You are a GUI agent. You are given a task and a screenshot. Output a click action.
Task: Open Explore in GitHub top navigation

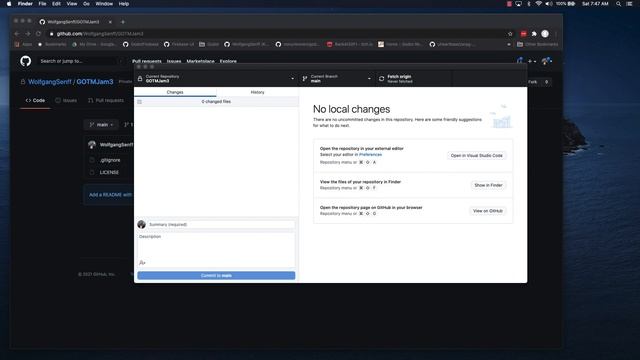(x=228, y=61)
